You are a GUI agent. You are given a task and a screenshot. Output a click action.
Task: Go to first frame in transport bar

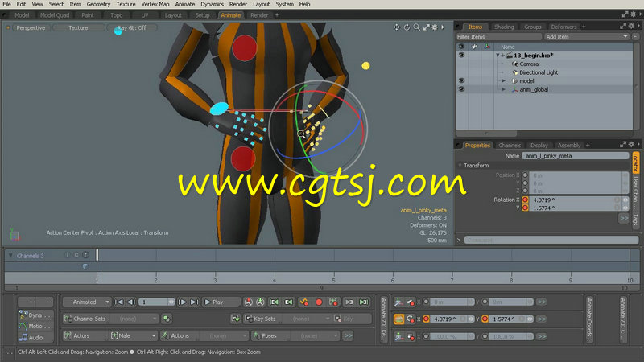click(x=118, y=302)
